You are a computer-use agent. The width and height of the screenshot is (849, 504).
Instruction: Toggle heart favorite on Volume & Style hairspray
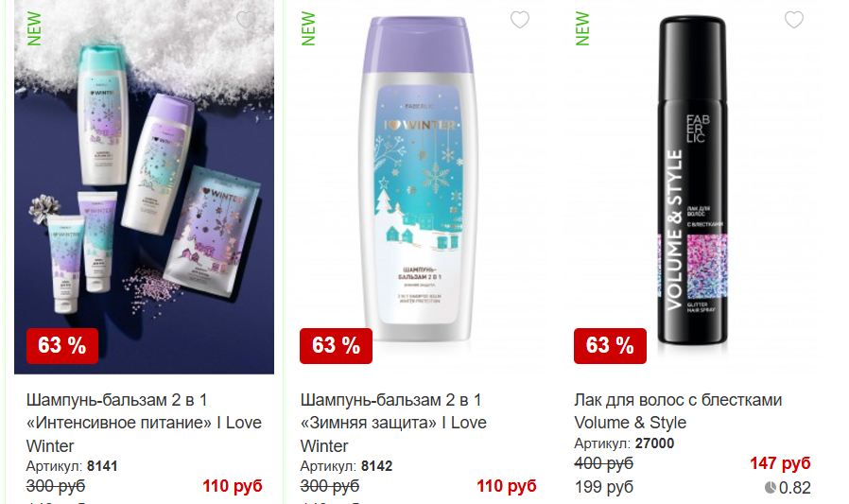coord(794,20)
